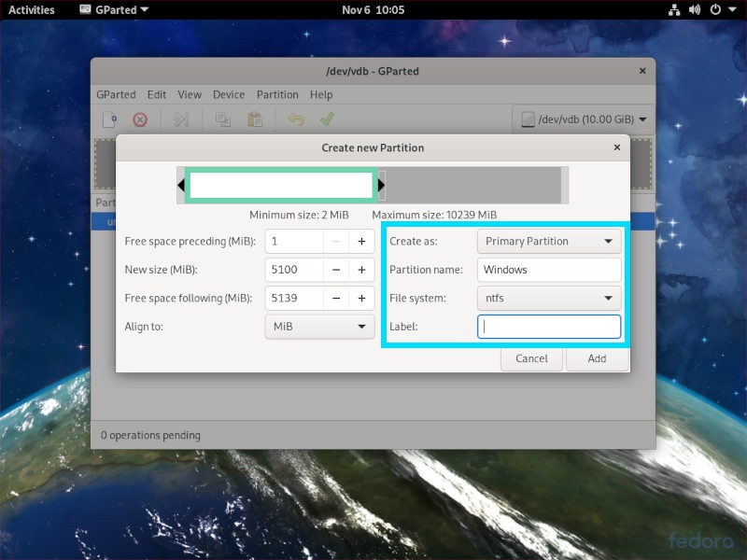Decrease Free space following with the minus stepper
Screen dimensions: 747x560
tap(333, 298)
